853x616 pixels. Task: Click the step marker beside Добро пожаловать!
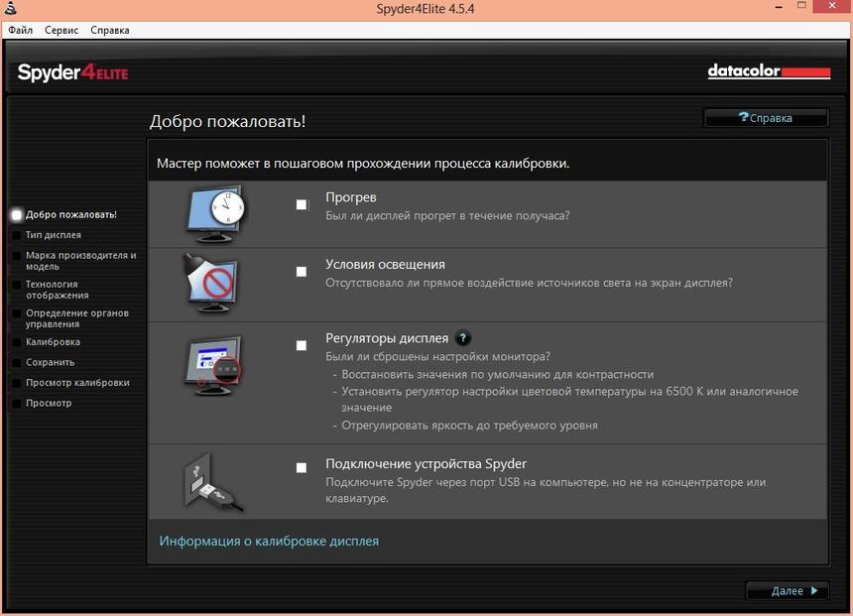[x=16, y=213]
